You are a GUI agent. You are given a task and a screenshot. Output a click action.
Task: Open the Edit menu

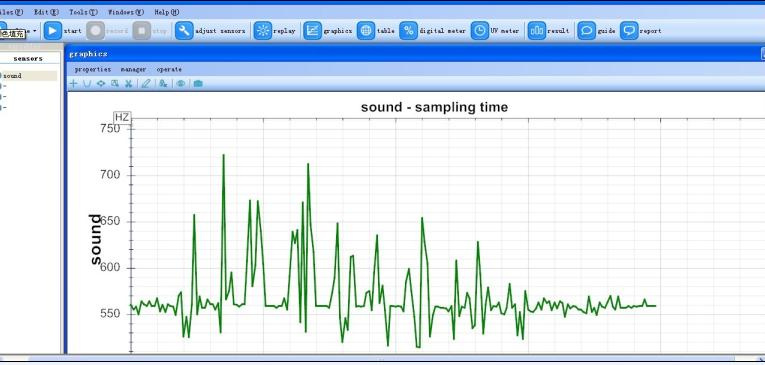46,12
